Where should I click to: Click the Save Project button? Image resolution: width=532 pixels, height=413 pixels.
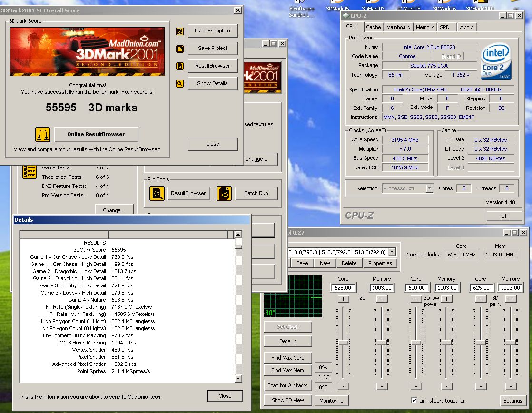(x=212, y=48)
